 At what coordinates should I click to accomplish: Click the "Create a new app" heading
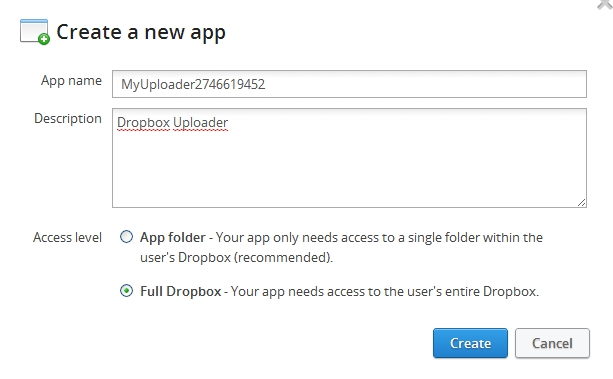coord(141,32)
